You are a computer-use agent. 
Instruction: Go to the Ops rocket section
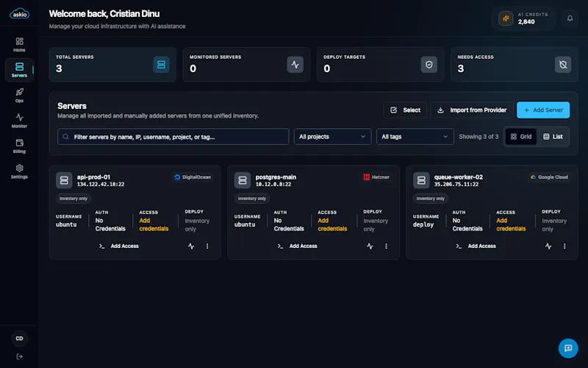[19, 96]
